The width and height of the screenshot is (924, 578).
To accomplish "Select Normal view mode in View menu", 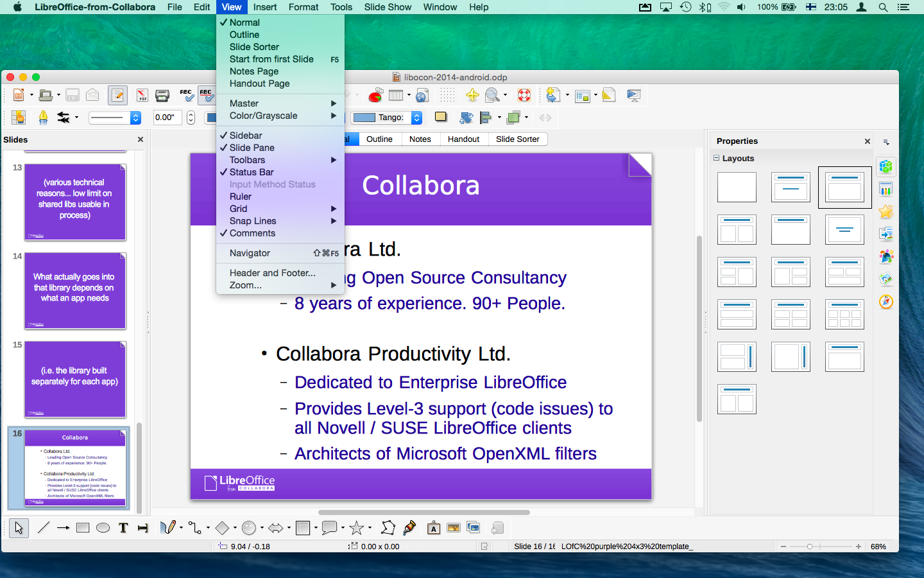I will pos(280,22).
